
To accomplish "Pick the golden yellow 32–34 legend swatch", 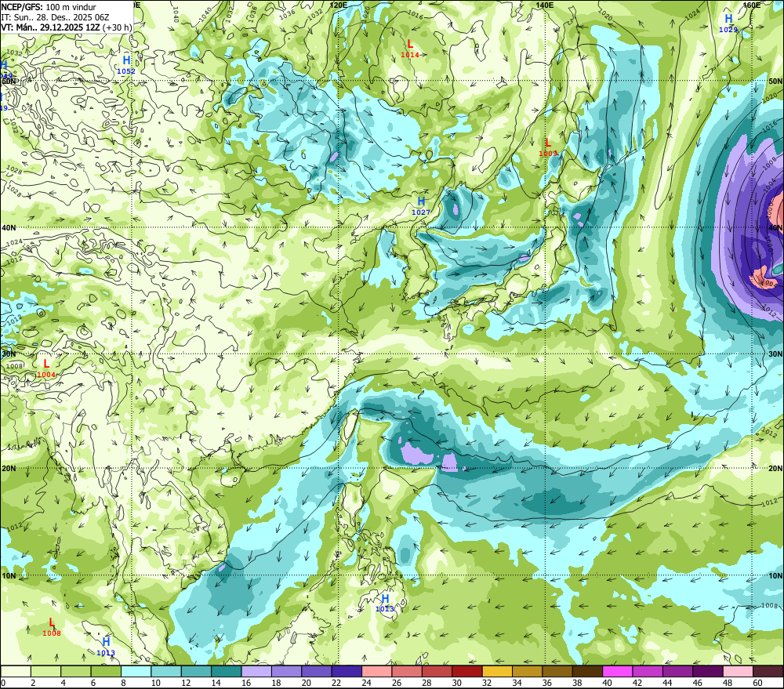I will (497, 671).
